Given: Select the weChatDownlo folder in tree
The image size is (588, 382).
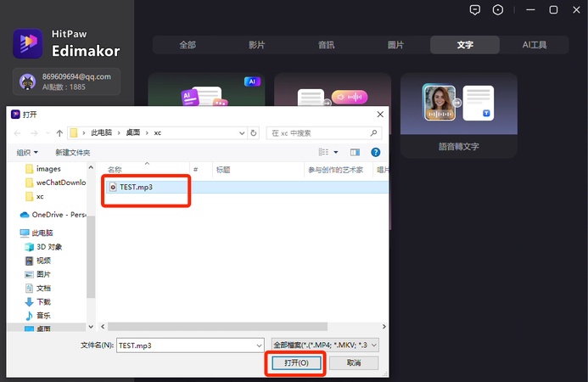Looking at the screenshot, I should [x=55, y=183].
